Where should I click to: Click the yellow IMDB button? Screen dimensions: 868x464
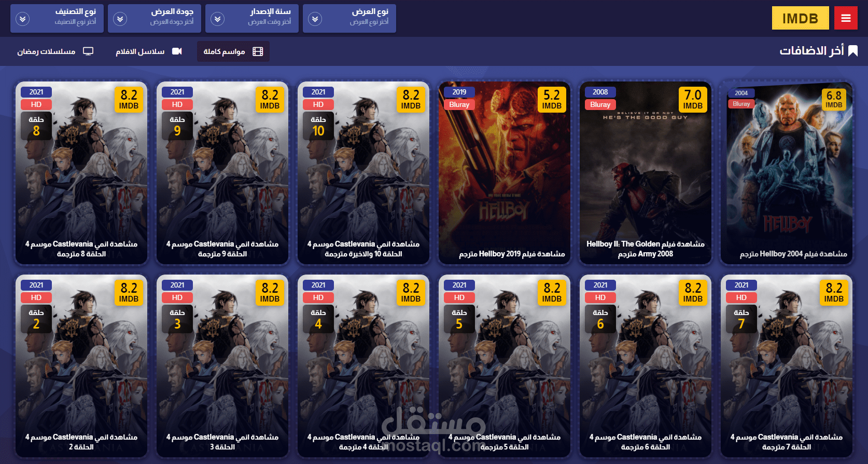click(800, 18)
